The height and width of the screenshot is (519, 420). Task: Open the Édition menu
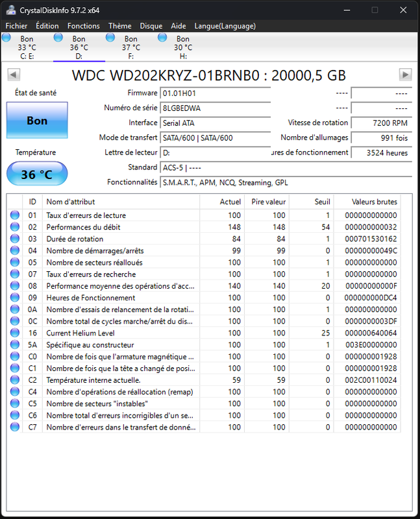point(47,26)
